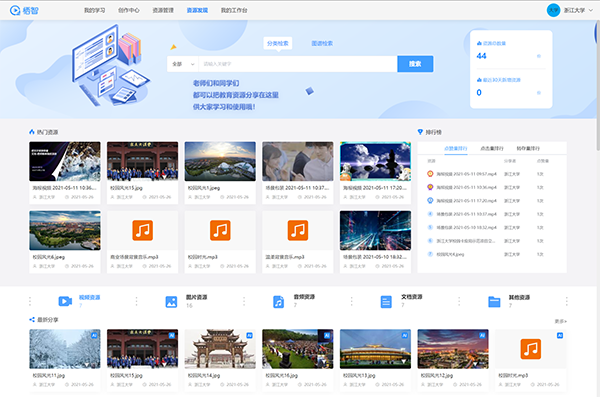Open the 其他资源 category label

click(519, 297)
